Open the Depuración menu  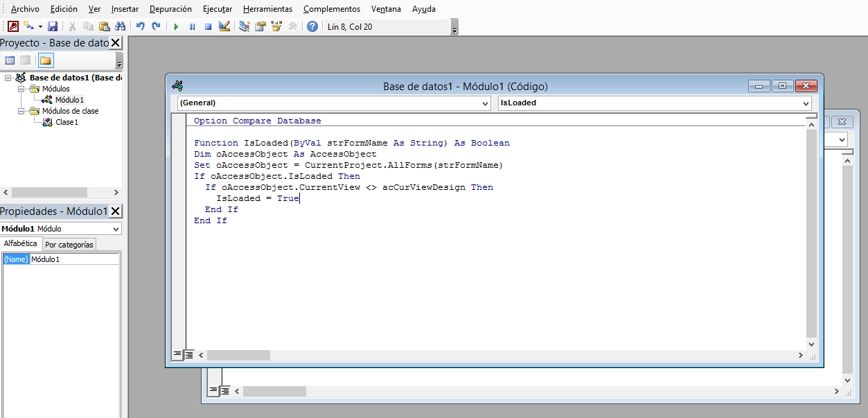coord(170,9)
